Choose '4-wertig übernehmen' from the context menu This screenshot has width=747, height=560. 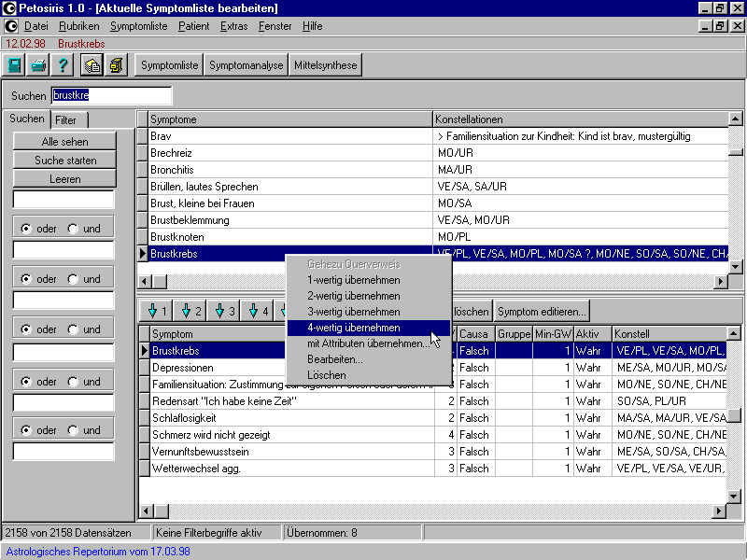[x=369, y=328]
